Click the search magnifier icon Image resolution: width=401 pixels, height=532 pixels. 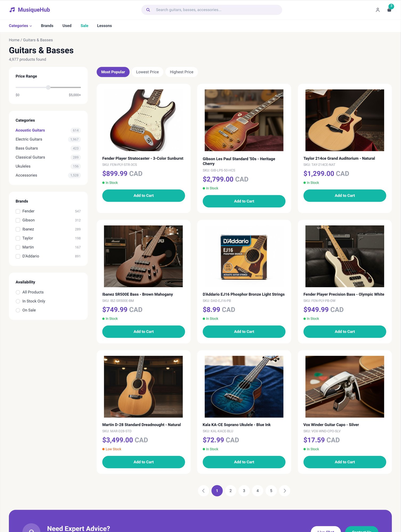(x=148, y=10)
